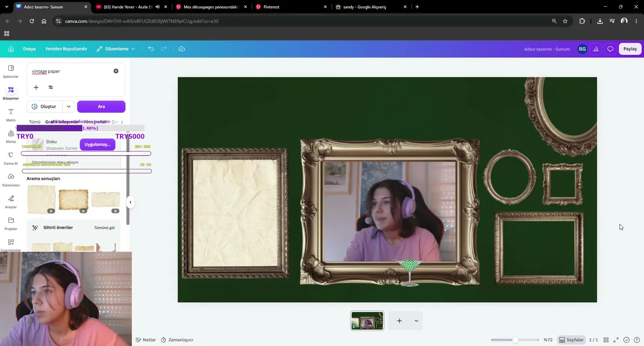Open the help question mark icon
The width and height of the screenshot is (644, 346).
click(637, 340)
